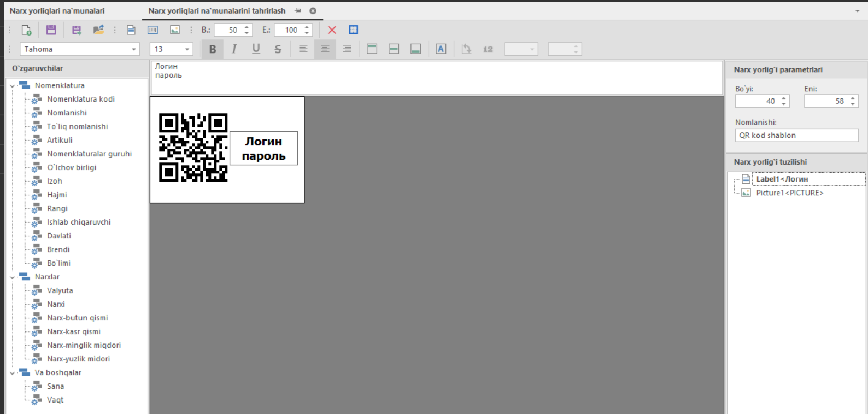Click the E: field showing 100
Image resolution: width=868 pixels, height=414 pixels.
pos(288,30)
